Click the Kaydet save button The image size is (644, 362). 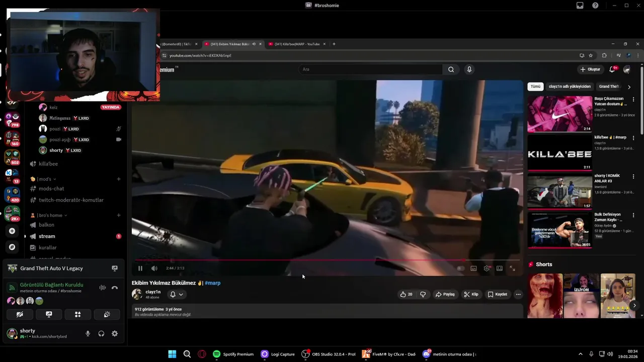click(498, 294)
